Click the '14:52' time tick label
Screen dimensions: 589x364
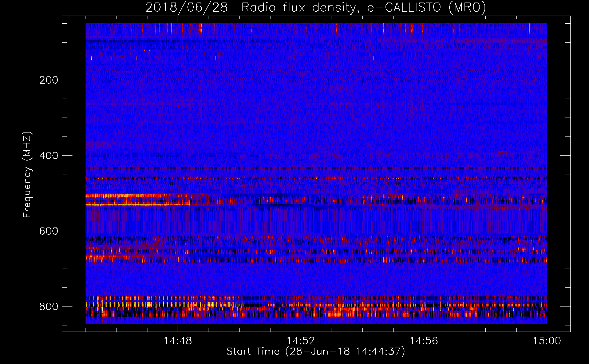point(301,341)
